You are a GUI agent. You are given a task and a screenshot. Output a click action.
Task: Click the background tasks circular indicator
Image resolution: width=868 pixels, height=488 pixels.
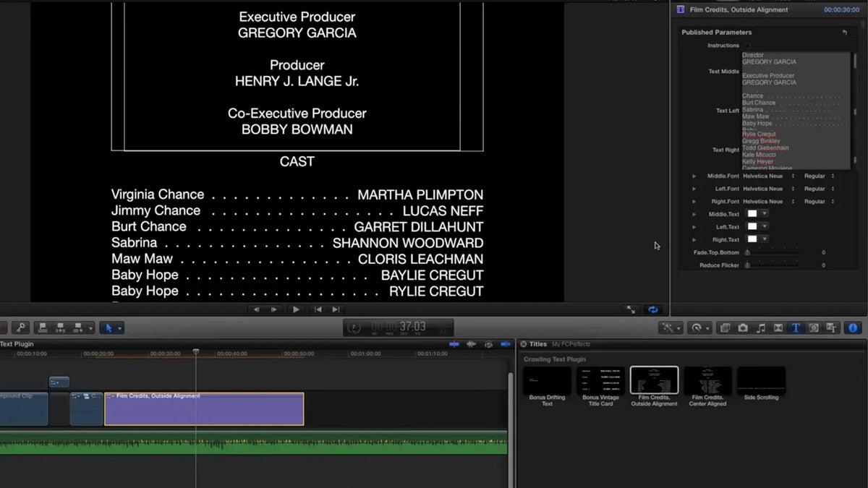[354, 328]
